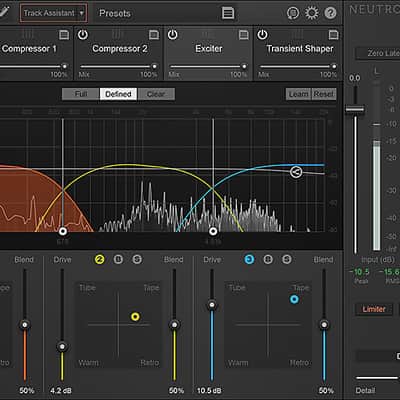
Task: Toggle Transient Shaper power button
Action: click(x=262, y=35)
